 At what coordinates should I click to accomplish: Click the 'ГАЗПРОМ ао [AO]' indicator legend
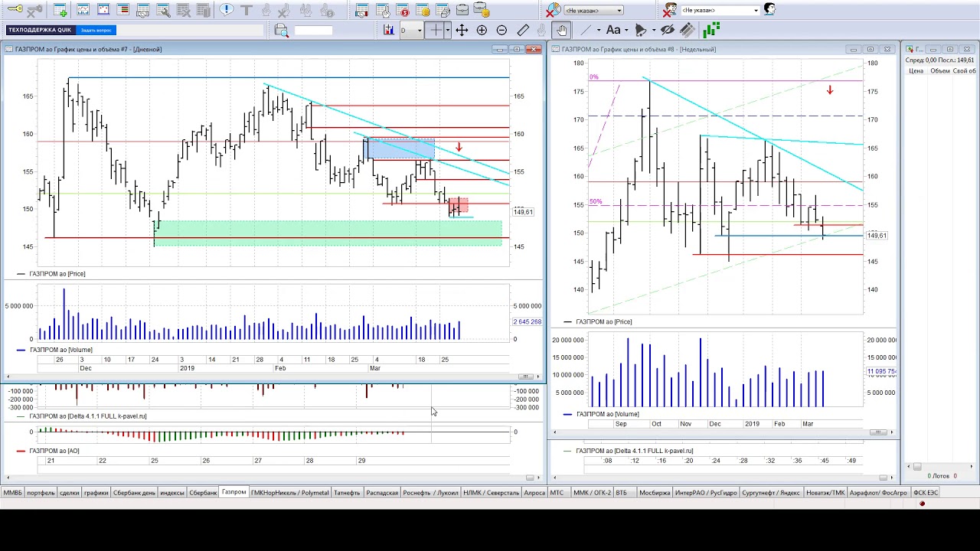(54, 451)
